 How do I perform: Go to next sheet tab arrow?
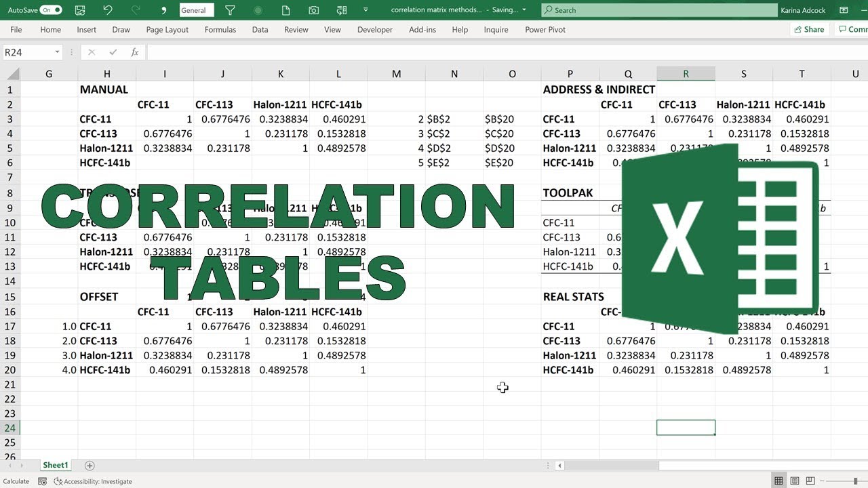(21, 466)
